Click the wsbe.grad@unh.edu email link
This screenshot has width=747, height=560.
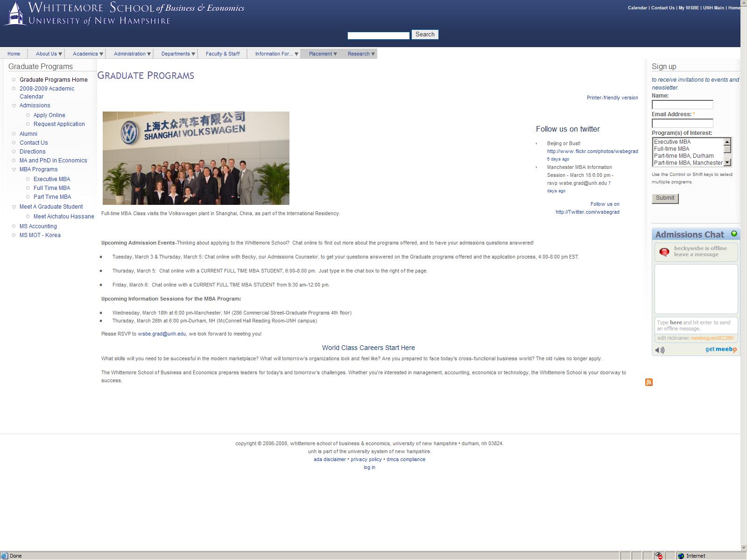[162, 334]
